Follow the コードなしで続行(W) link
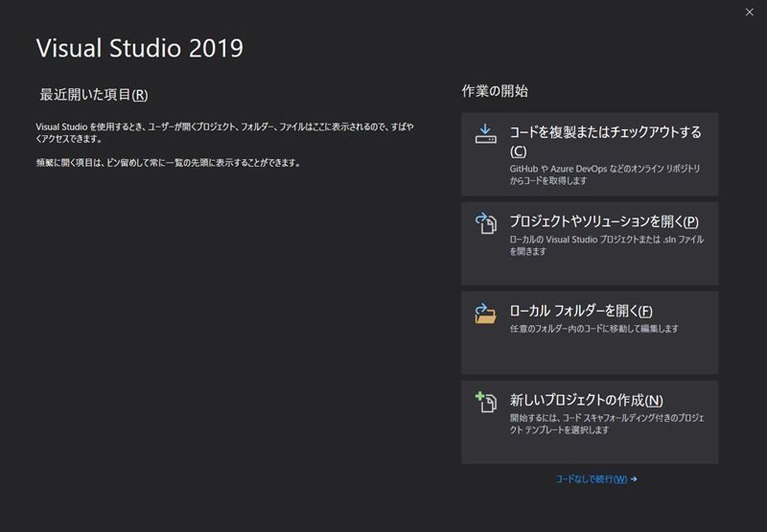The image size is (767, 532). (x=595, y=479)
